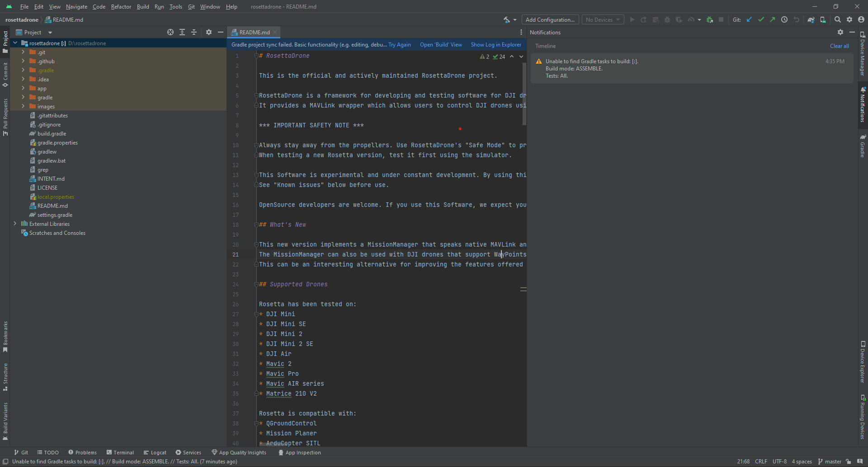Select Opened File using the crosshair icon
This screenshot has height=467, width=868.
(x=170, y=32)
